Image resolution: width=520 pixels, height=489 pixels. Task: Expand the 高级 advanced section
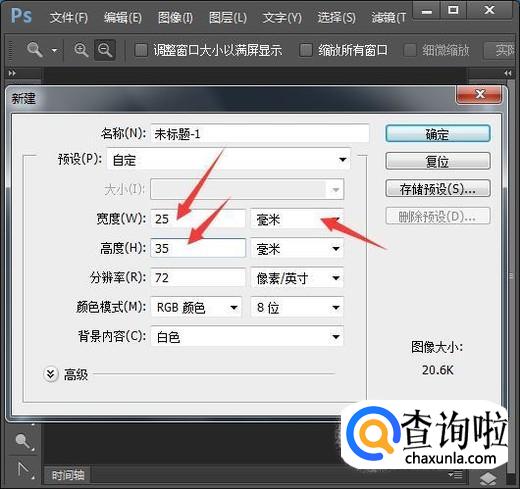pos(51,374)
